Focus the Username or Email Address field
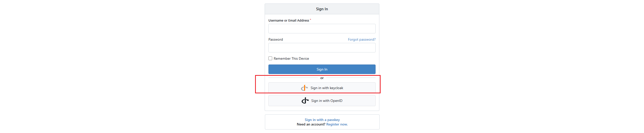 [322, 29]
